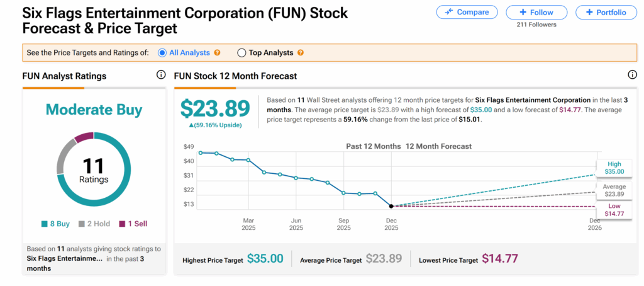Click info icon beside FUN Analyst Ratings
The image size is (644, 286).
click(161, 76)
